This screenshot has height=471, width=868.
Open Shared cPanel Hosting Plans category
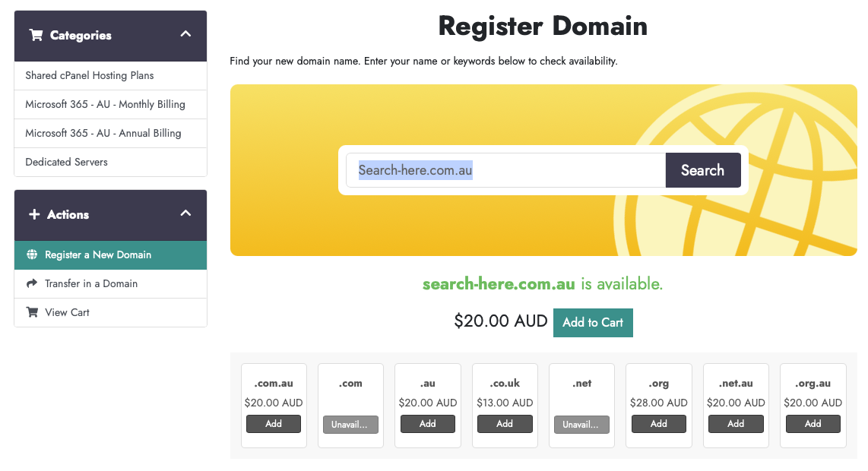(x=90, y=75)
